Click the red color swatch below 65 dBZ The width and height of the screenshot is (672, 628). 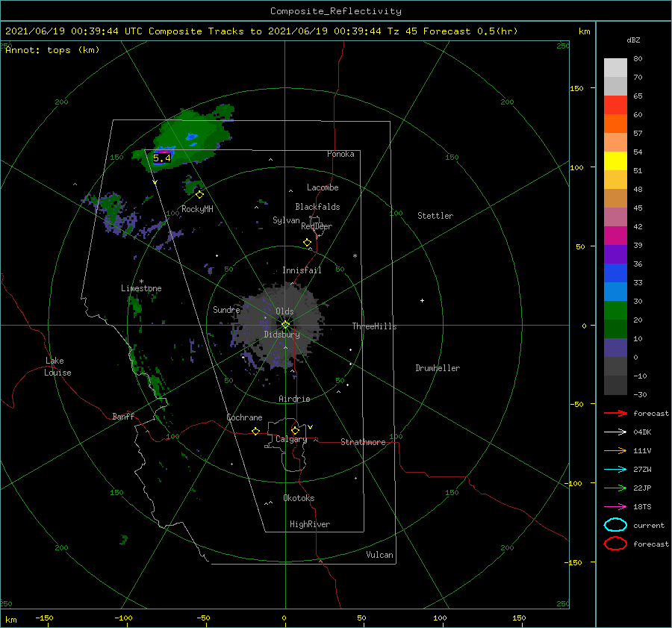coord(615,105)
